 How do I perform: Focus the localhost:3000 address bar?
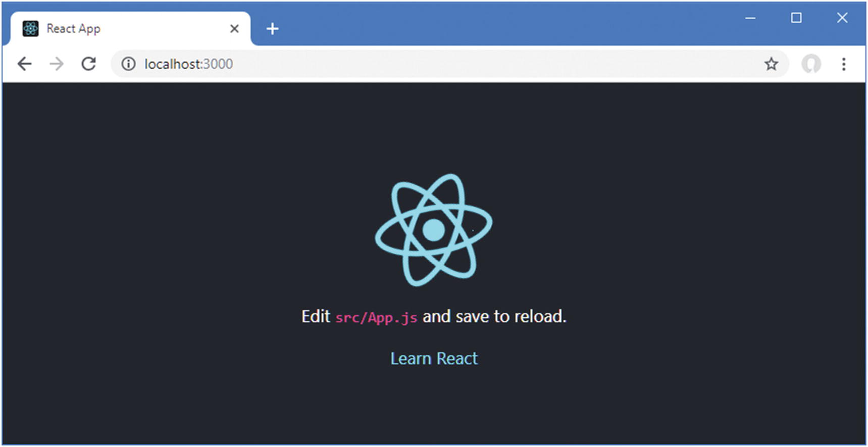pyautogui.click(x=449, y=64)
